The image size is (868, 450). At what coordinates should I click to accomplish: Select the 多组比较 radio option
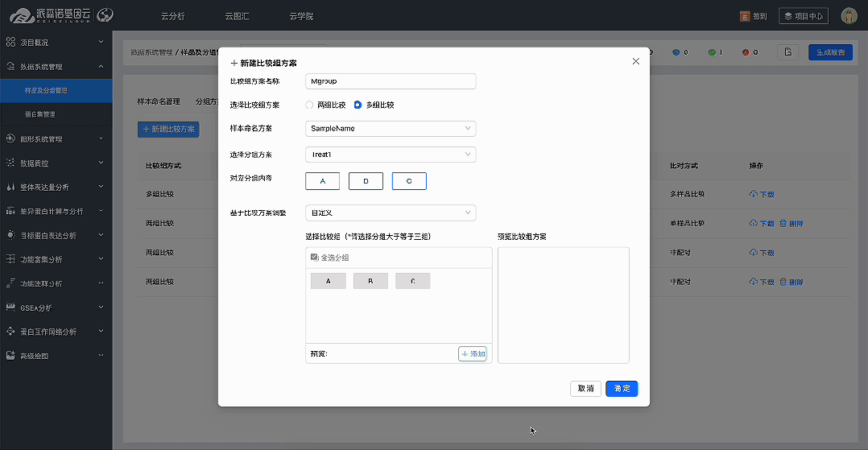point(358,105)
